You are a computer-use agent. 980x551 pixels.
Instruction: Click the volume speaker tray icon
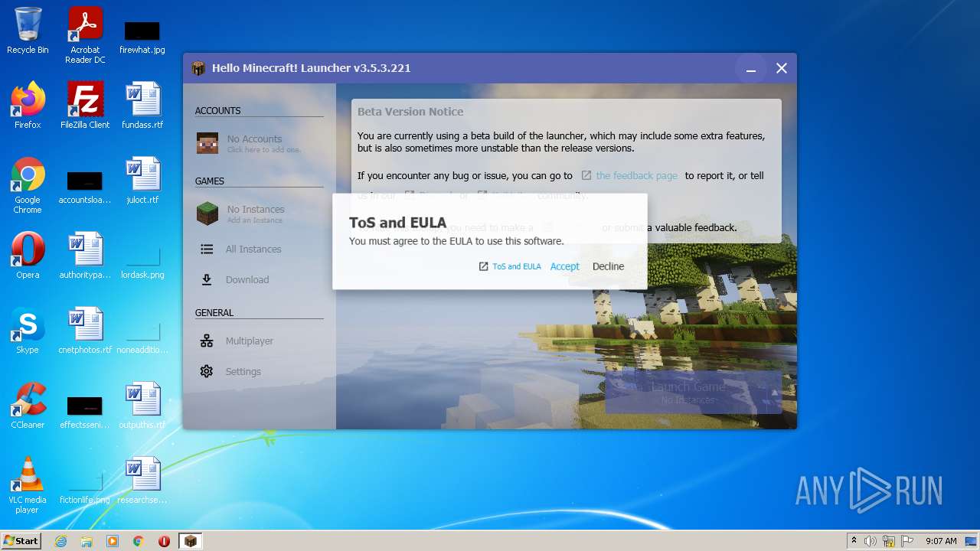871,541
